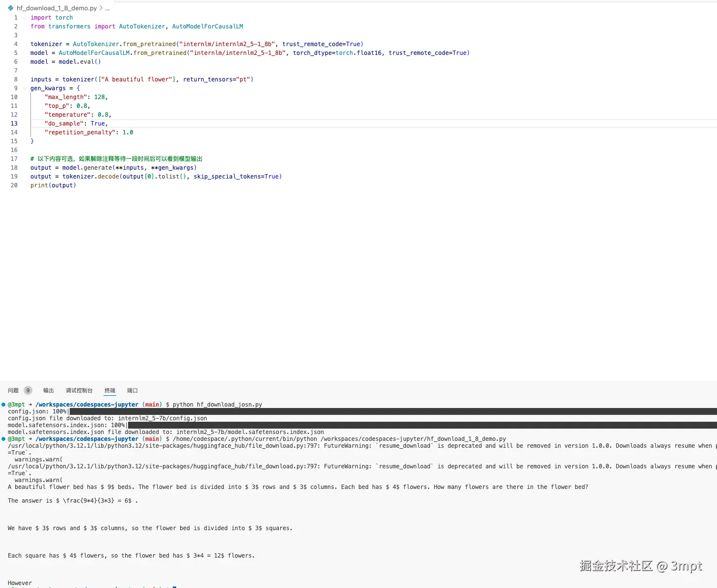Click the second terminal command decoration dot

coord(3,439)
